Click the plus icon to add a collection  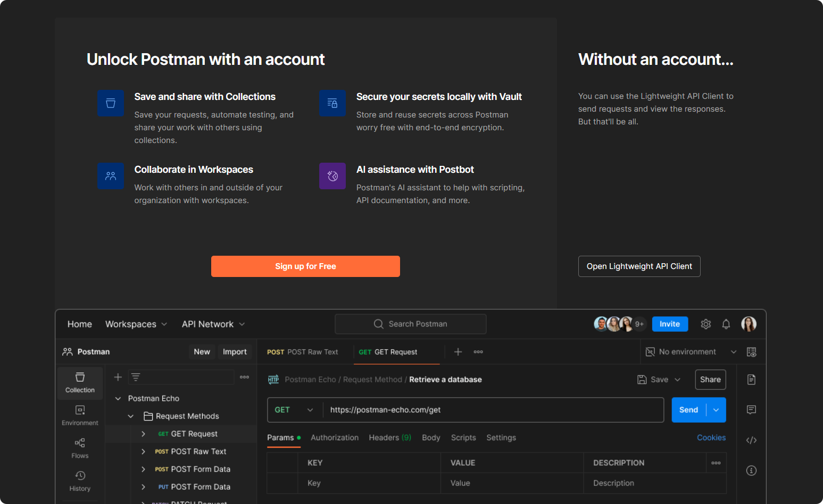(118, 377)
